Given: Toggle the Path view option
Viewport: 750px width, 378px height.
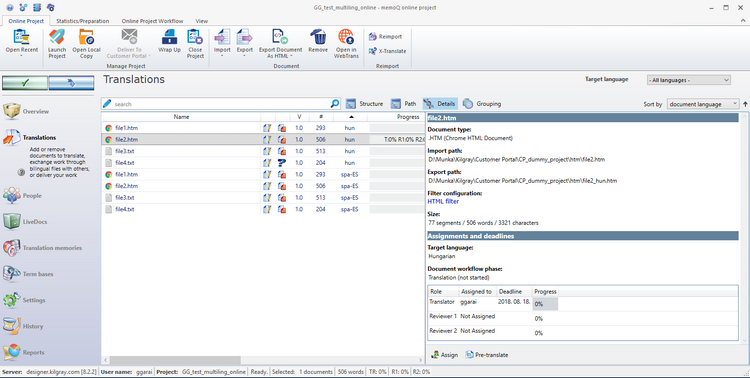Looking at the screenshot, I should 404,103.
